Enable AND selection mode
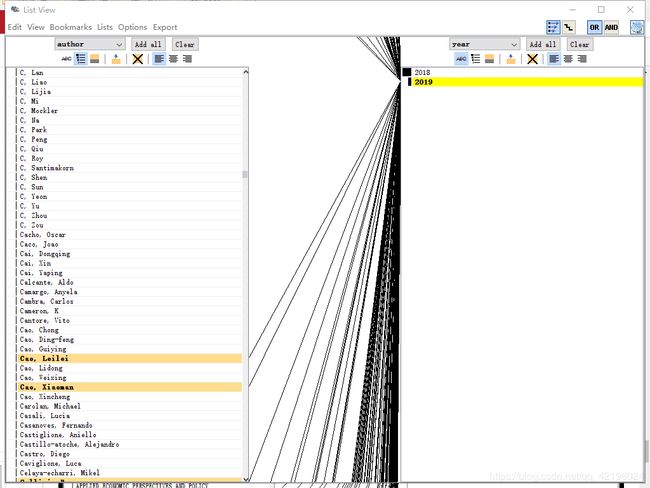 click(x=611, y=27)
